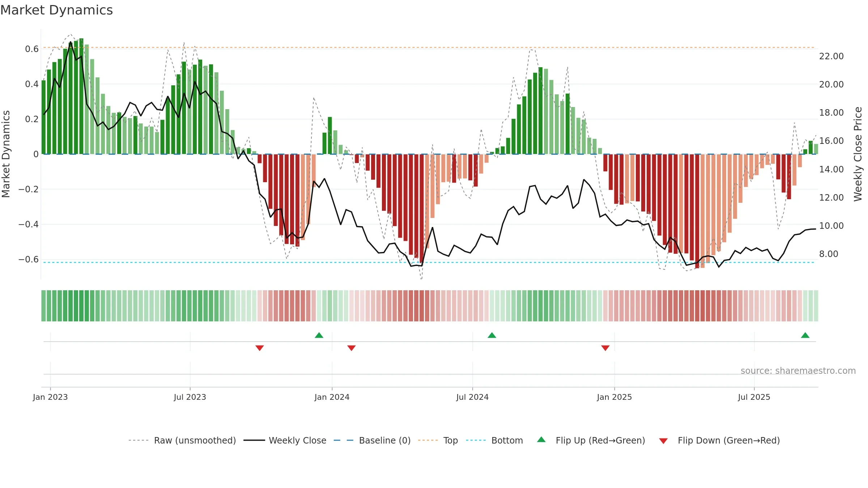This screenshot has height=488, width=868.
Task: Toggle the Raw (unsmoothed) legend entry
Action: coord(182,440)
